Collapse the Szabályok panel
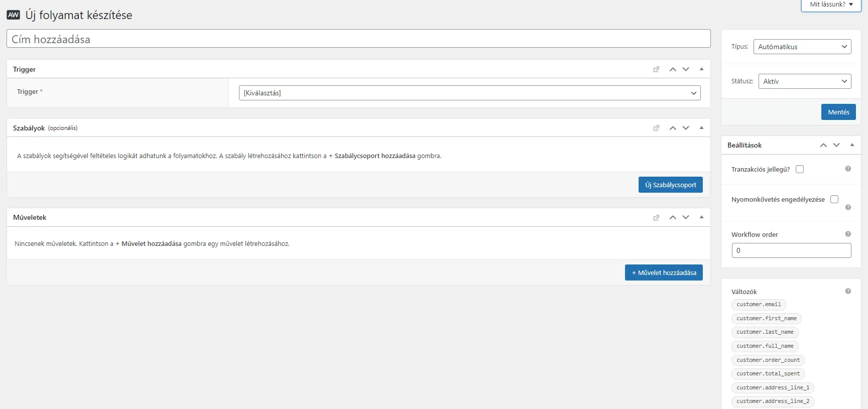Viewport: 868px width, 409px height. (x=701, y=128)
